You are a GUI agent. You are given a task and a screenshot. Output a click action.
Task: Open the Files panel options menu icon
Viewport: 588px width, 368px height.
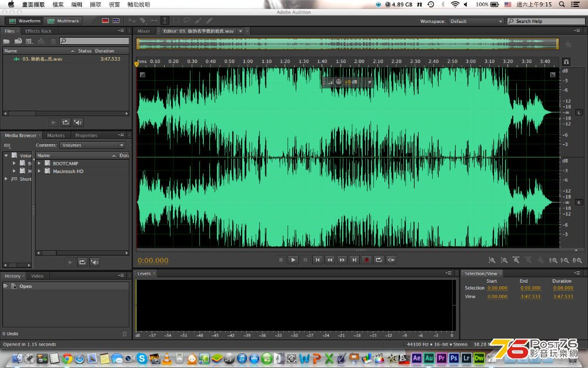click(121, 31)
